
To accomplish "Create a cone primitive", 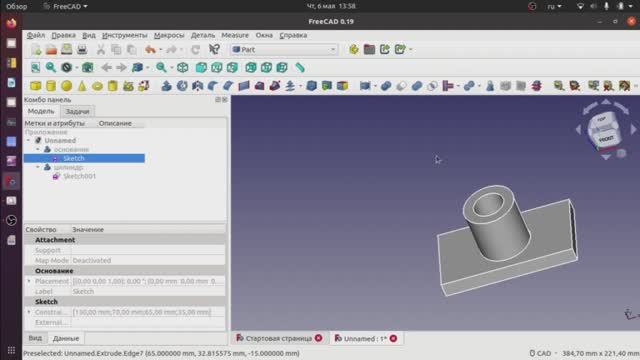I will pyautogui.click(x=82, y=86).
